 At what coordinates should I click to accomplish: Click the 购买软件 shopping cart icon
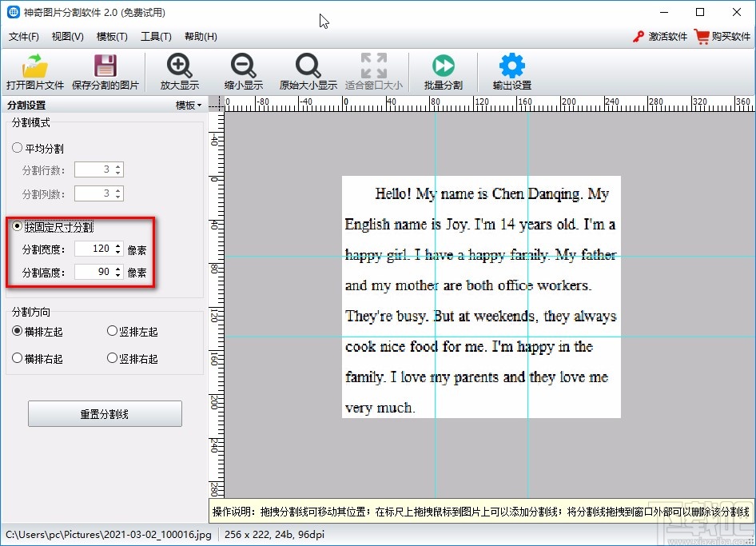coord(702,36)
